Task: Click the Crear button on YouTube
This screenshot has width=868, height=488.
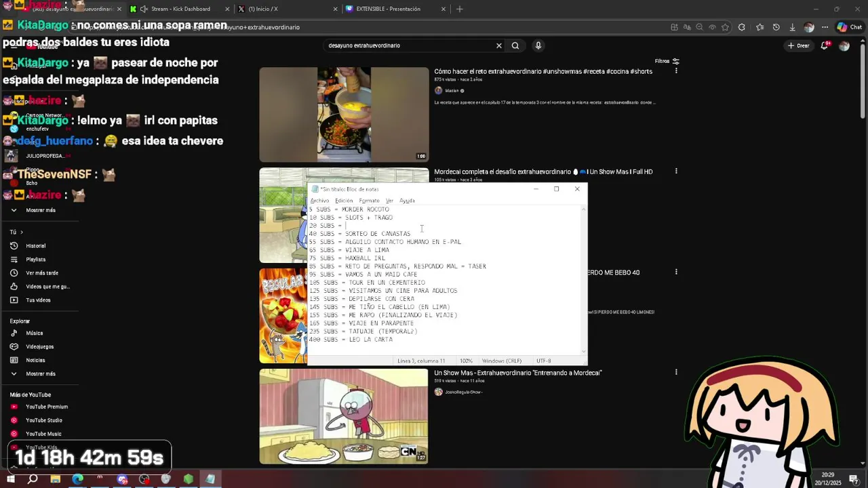Action: (x=798, y=45)
